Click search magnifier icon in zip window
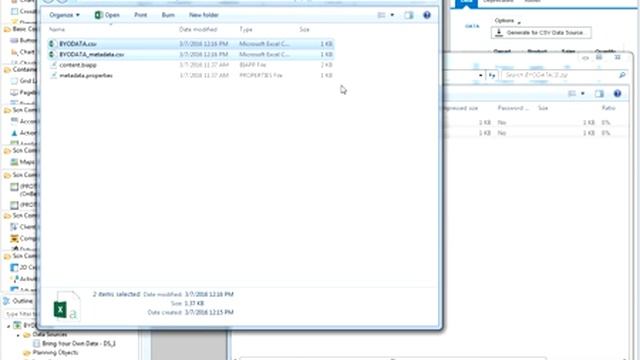 tap(622, 75)
